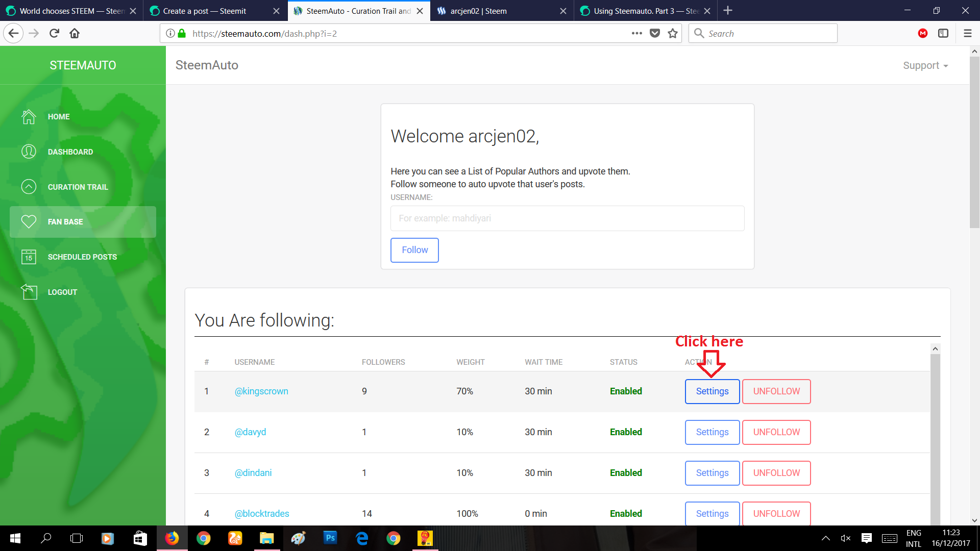Save page to Pocket icon
The width and height of the screenshot is (980, 551).
click(x=655, y=34)
